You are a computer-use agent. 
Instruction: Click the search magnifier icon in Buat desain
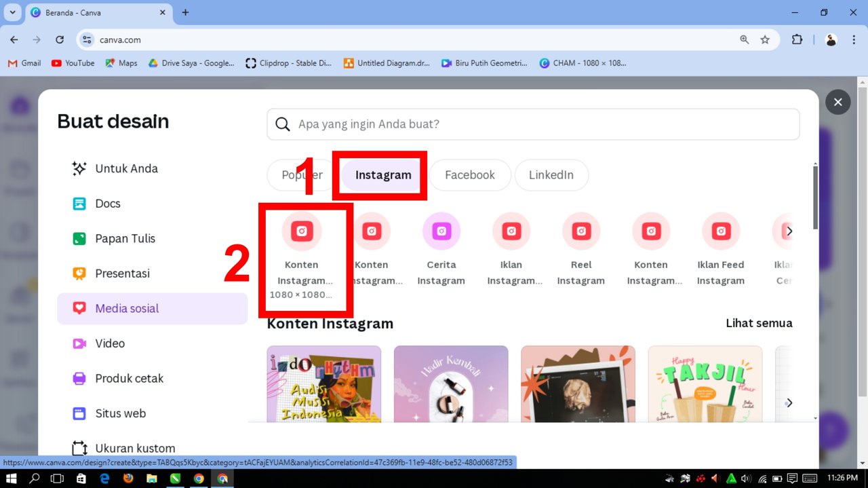coord(283,124)
